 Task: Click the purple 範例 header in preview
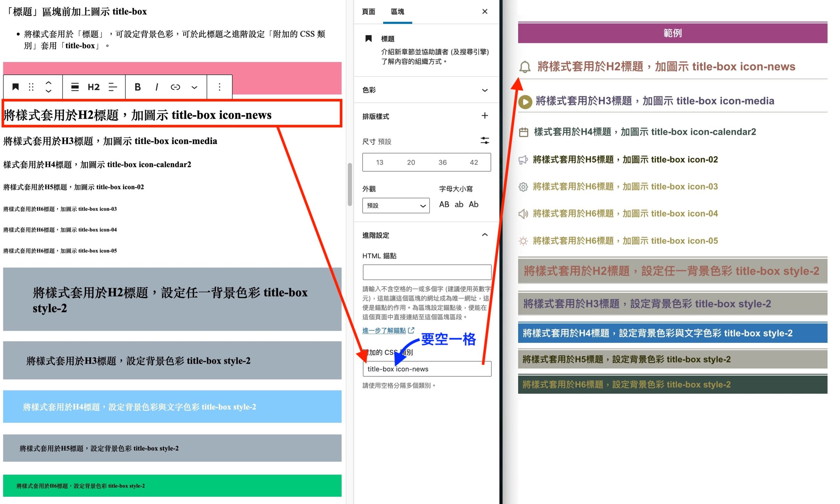point(673,33)
